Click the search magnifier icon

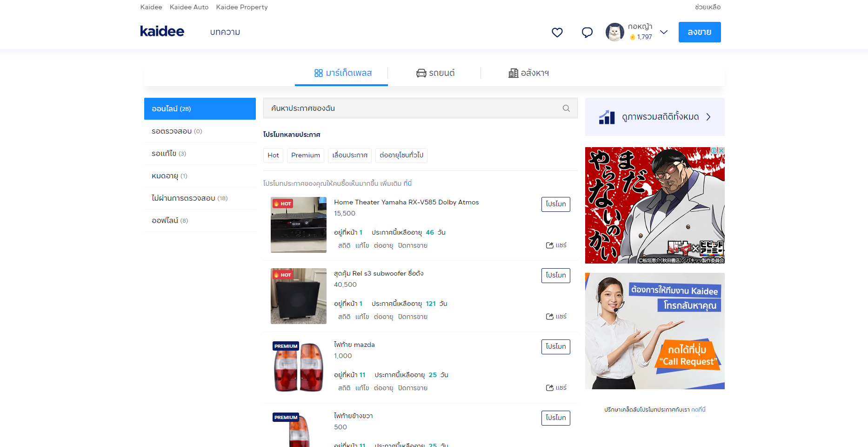tap(566, 108)
